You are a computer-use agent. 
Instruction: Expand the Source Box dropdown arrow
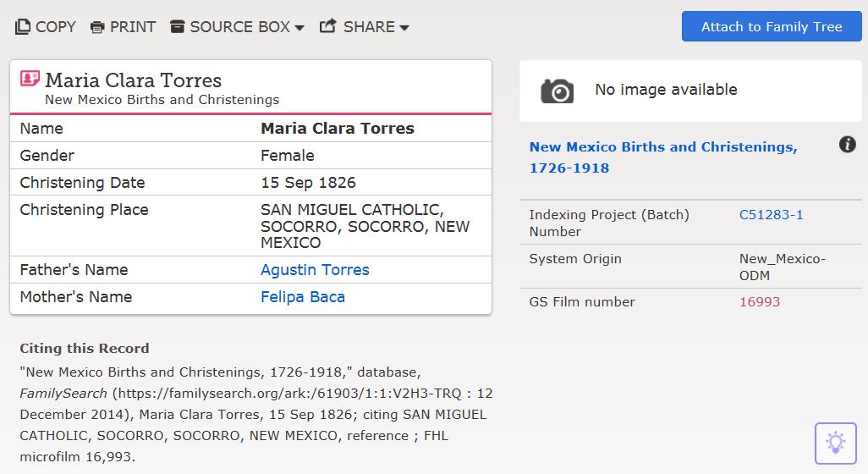coord(299,28)
